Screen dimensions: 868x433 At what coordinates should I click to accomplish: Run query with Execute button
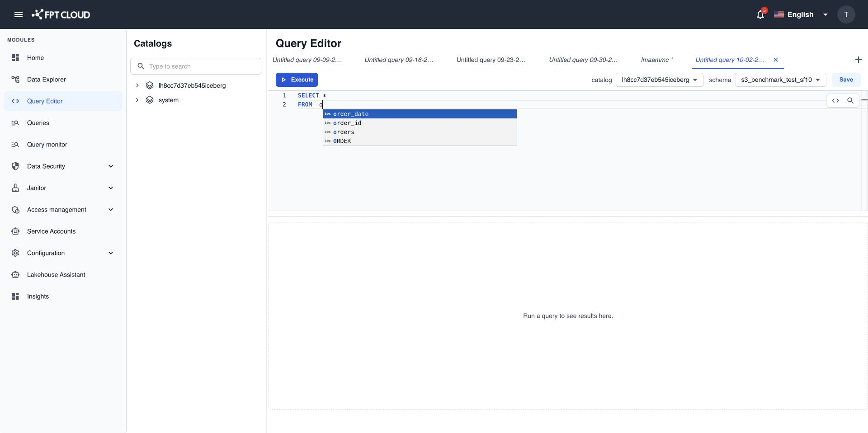click(x=297, y=80)
